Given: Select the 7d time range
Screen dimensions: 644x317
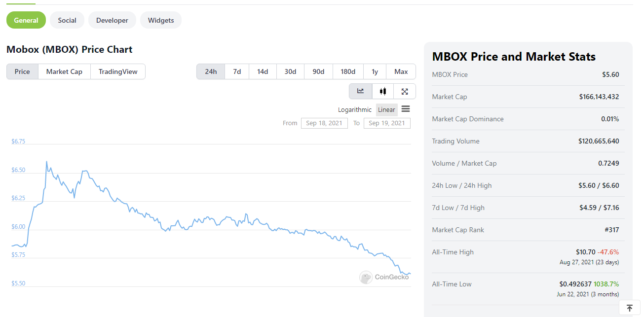Looking at the screenshot, I should (x=237, y=71).
